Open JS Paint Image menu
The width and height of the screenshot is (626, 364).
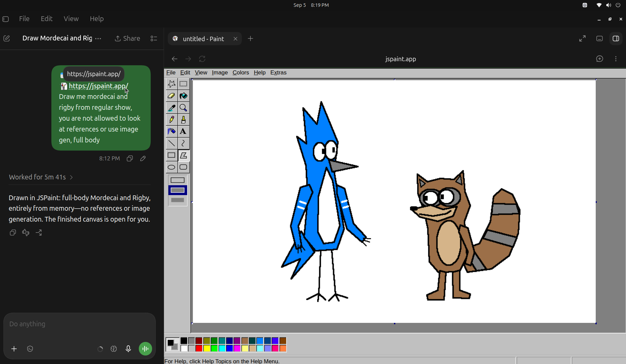tap(220, 73)
